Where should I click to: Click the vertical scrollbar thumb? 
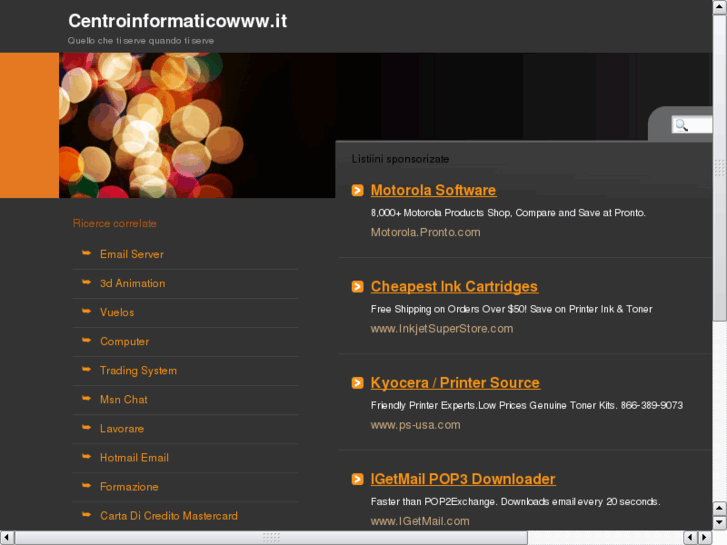(x=720, y=167)
